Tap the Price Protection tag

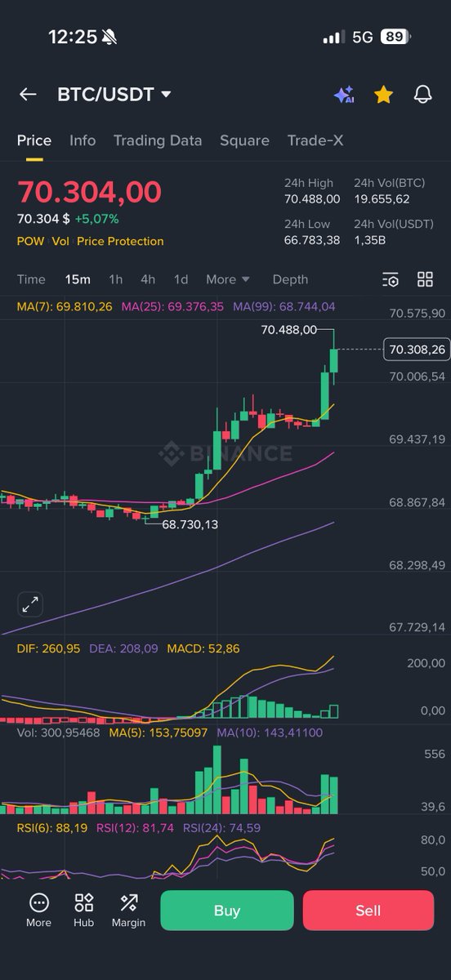[x=120, y=241]
